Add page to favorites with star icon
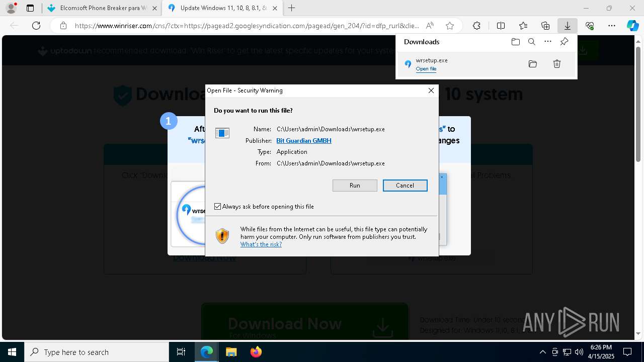This screenshot has width=644, height=362. (x=450, y=26)
